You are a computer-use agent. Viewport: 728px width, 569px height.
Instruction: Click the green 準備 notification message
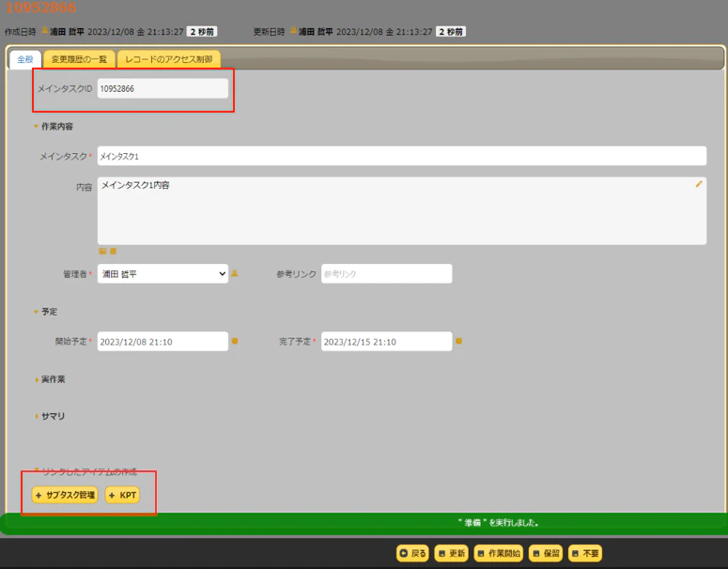498,523
